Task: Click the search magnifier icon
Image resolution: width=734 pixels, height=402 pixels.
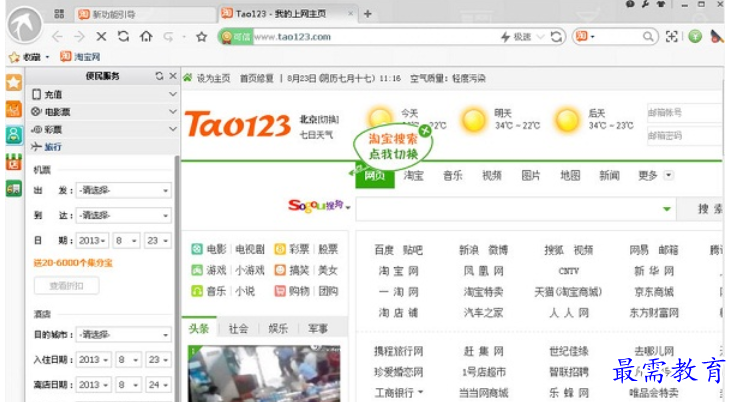Action: (x=648, y=37)
